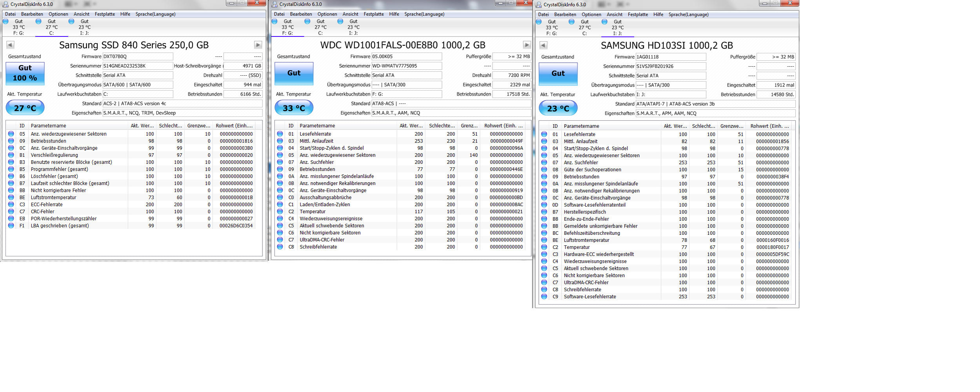Select C: disk tab in WDC window
The width and height of the screenshot is (980, 392).
coord(320,27)
